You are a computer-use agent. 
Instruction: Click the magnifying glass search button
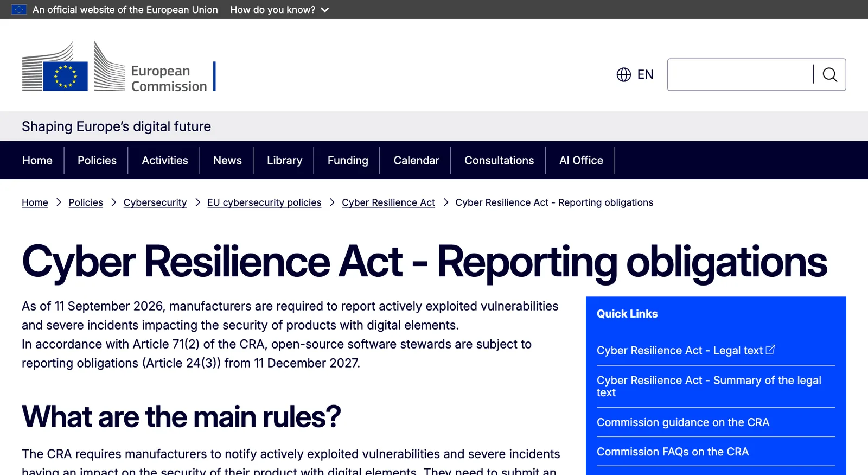(x=830, y=74)
